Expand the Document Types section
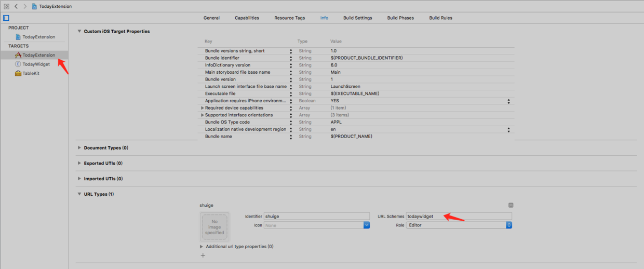Image resolution: width=644 pixels, height=269 pixels. coord(79,147)
